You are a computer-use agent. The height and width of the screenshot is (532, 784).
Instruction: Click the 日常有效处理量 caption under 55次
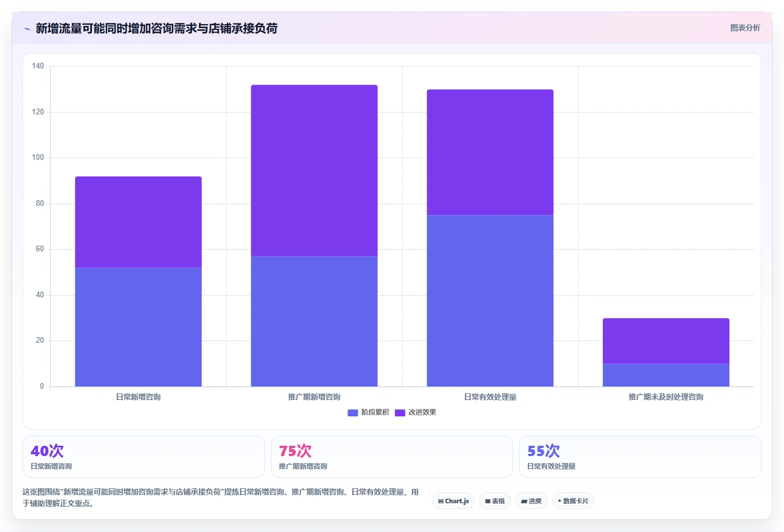(x=552, y=466)
